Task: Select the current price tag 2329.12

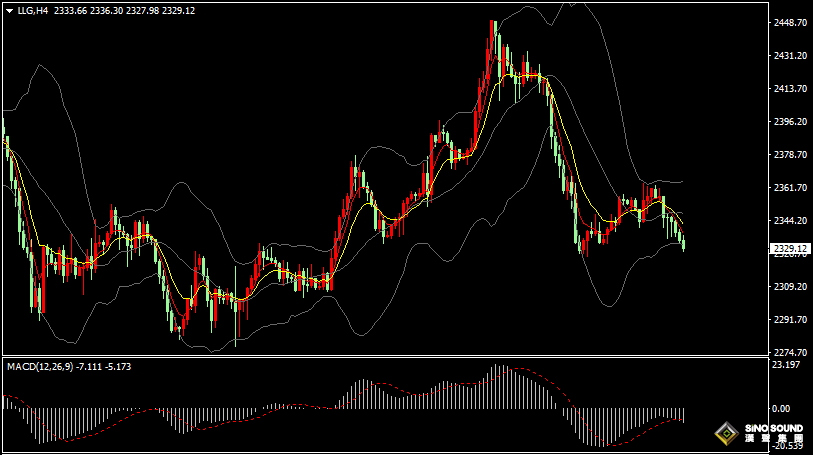Action: [790, 248]
